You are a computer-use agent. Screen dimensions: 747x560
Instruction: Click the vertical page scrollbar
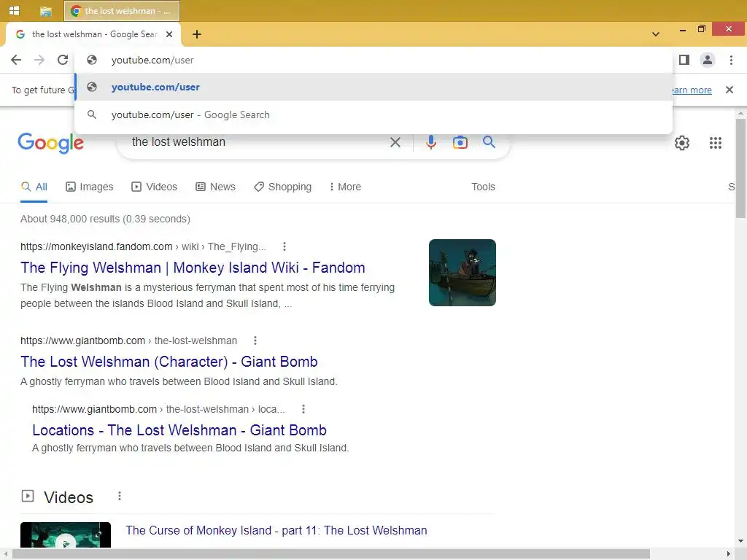[741, 167]
